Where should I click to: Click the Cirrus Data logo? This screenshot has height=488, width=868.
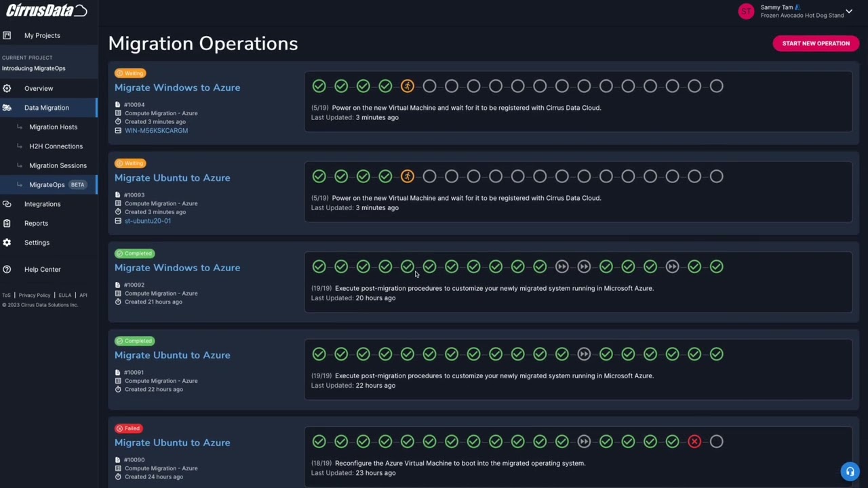tap(46, 10)
